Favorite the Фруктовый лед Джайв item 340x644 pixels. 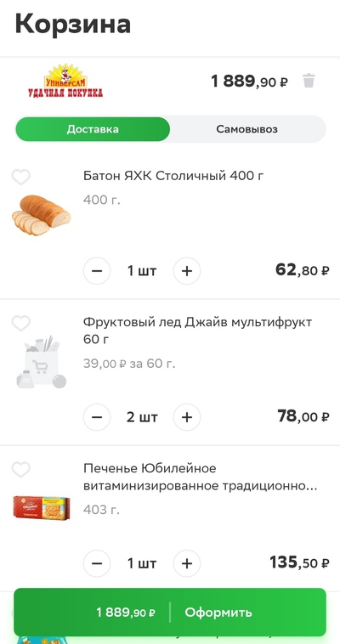coord(20,323)
